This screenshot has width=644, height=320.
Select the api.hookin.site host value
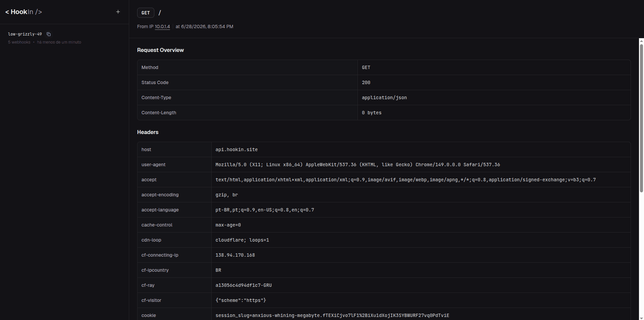coord(236,149)
